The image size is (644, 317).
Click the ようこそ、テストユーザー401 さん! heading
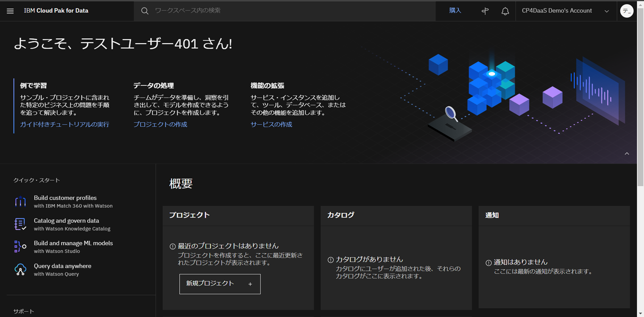point(123,43)
